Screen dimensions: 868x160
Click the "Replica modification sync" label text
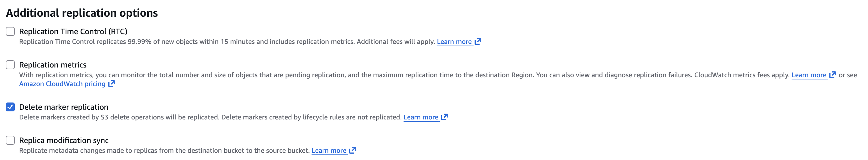[x=64, y=140]
